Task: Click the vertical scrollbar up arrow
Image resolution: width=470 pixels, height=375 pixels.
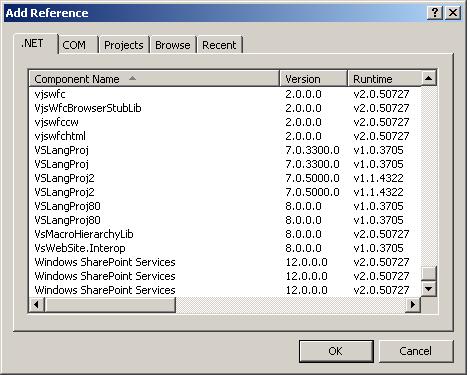Action: point(429,78)
